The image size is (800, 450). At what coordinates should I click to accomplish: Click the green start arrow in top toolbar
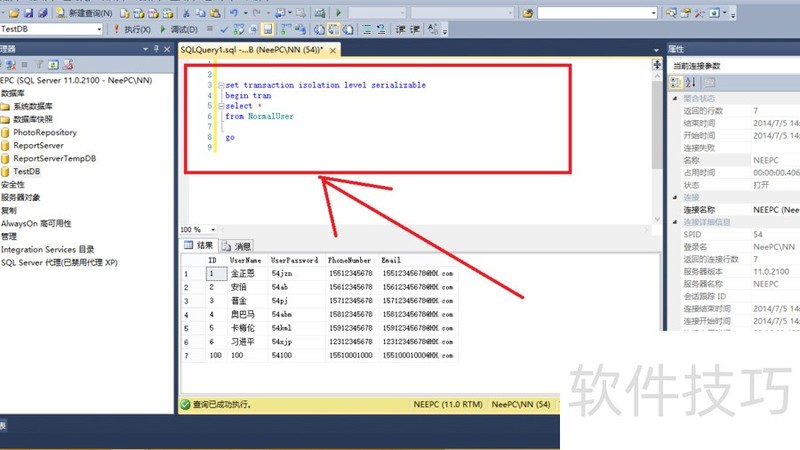(339, 13)
